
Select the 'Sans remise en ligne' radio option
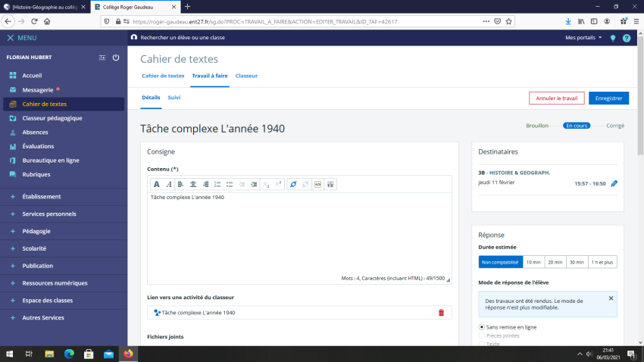point(483,326)
